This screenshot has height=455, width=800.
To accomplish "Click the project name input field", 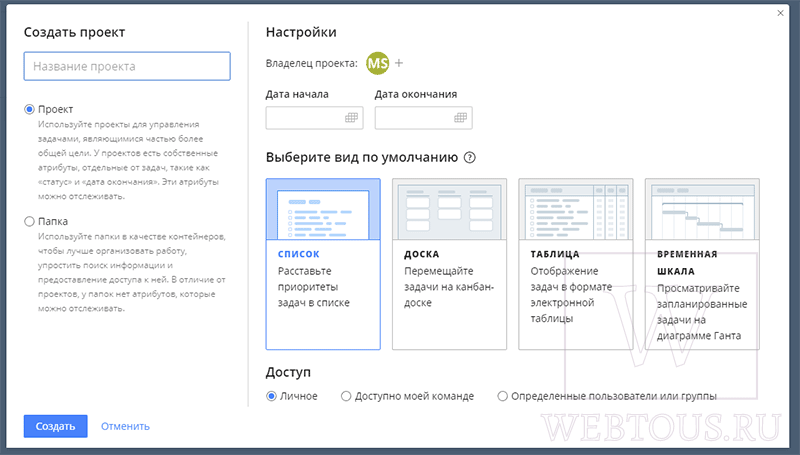I will (x=127, y=66).
